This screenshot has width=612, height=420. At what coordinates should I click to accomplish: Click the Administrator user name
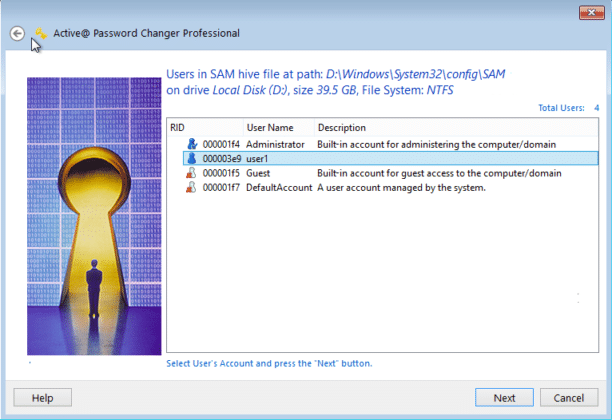pyautogui.click(x=275, y=144)
